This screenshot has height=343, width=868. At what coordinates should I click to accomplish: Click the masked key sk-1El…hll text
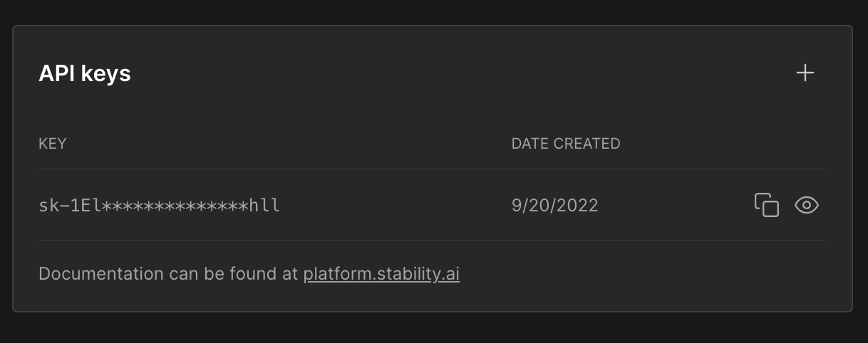[x=159, y=206]
